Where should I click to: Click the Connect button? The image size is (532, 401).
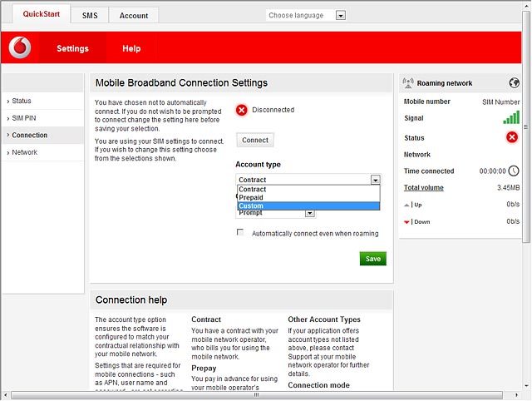tap(255, 140)
